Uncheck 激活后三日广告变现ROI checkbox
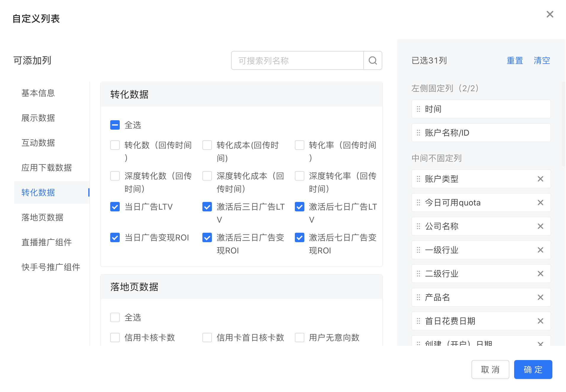 [207, 237]
